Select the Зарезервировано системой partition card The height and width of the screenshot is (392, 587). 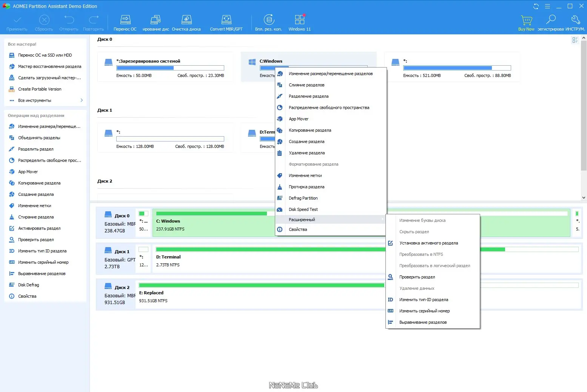[165, 67]
